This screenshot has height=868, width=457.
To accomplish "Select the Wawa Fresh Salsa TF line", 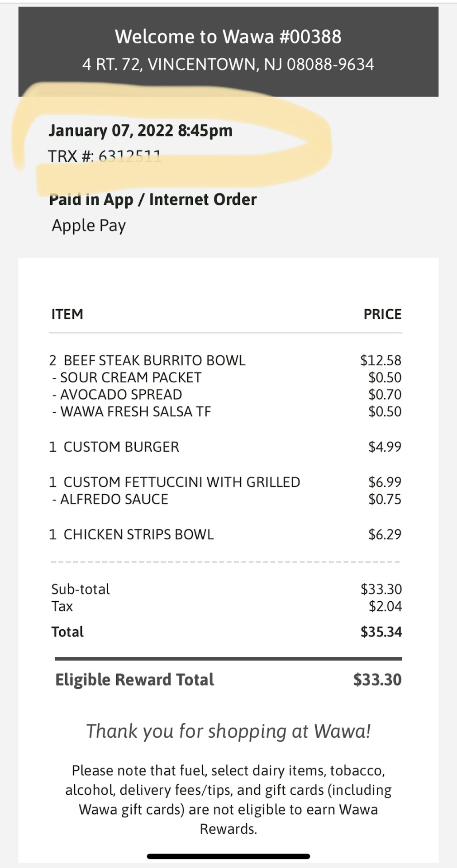I will point(132,412).
